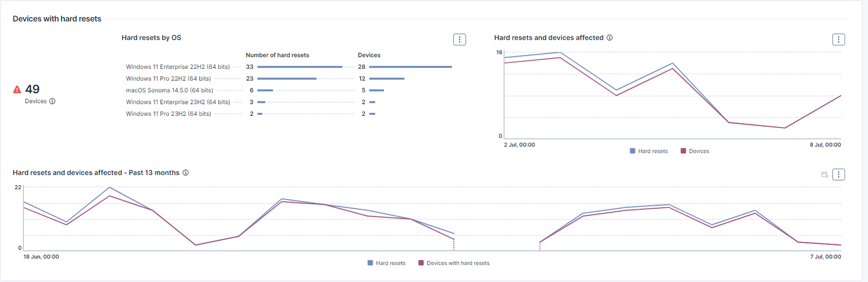This screenshot has height=282, width=868.
Task: Click the 49 devices count
Action: [32, 89]
